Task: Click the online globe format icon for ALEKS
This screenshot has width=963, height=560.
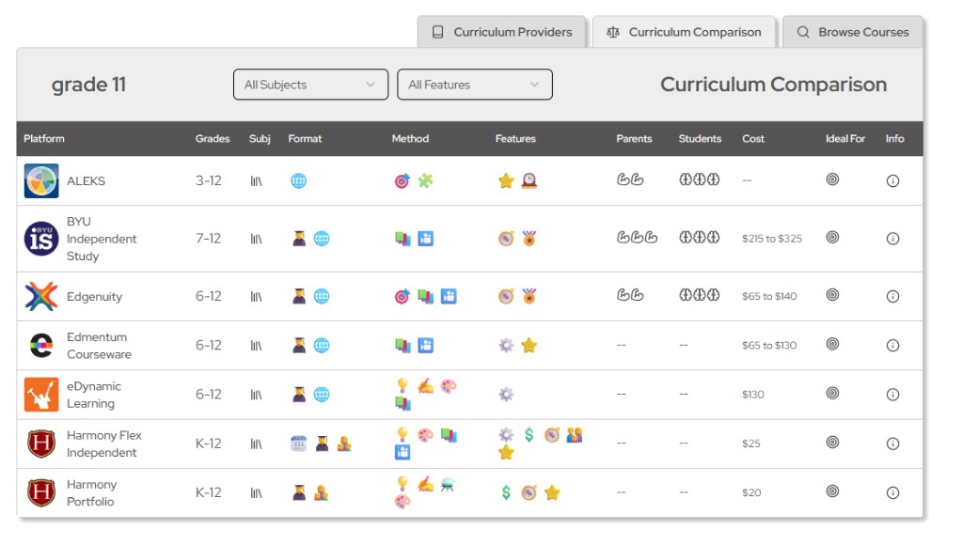Action: (x=298, y=181)
